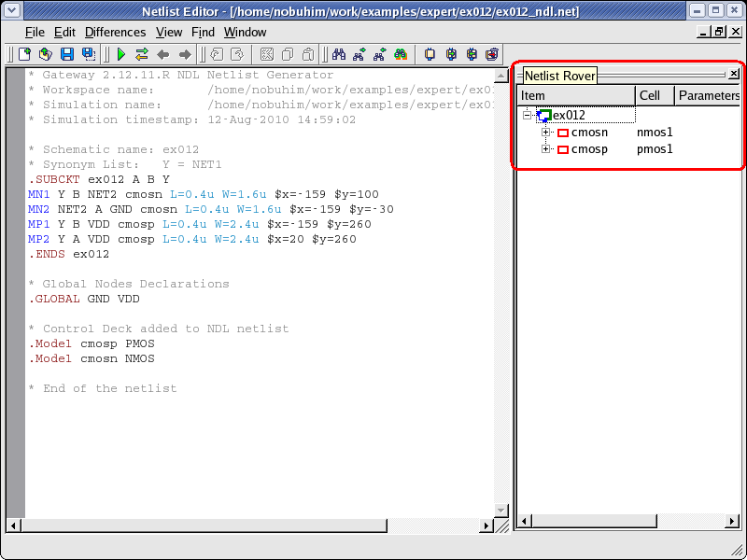Click the green swap arrows icon
The image size is (747, 560).
coord(142,54)
